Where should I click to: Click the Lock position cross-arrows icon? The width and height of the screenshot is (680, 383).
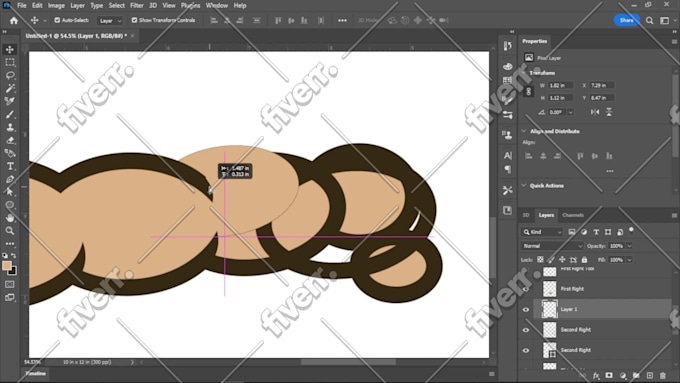click(562, 259)
